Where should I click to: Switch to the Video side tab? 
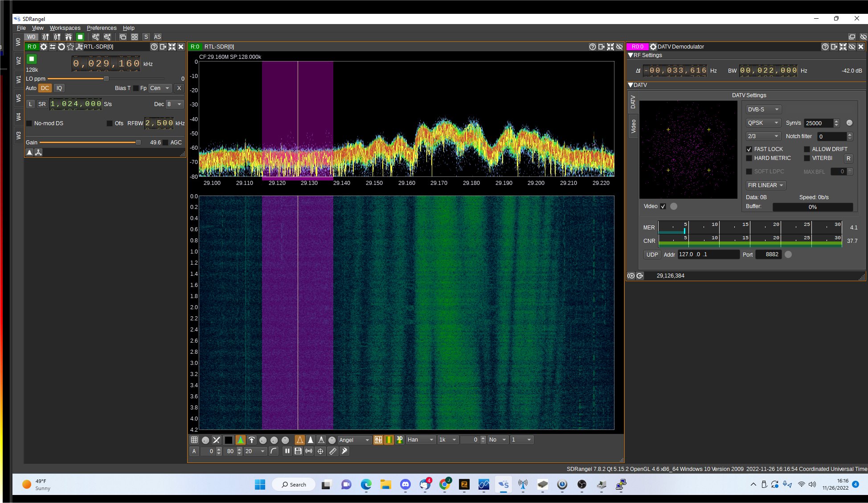(633, 127)
